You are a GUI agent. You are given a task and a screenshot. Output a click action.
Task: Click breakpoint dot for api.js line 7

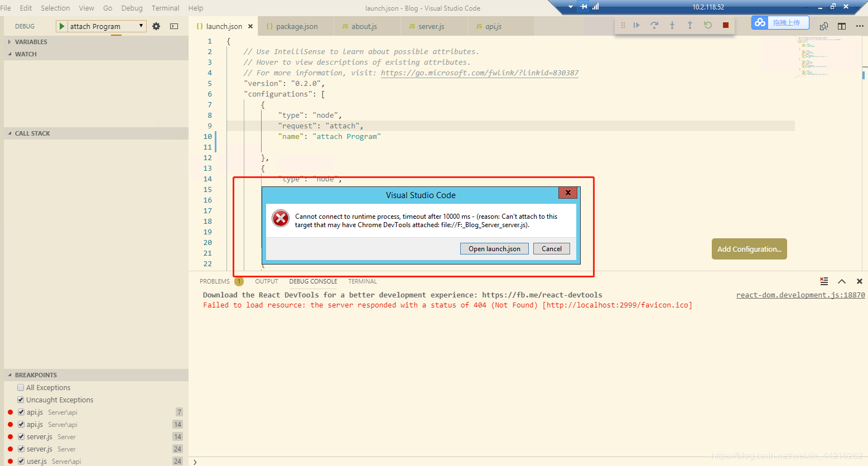point(10,412)
